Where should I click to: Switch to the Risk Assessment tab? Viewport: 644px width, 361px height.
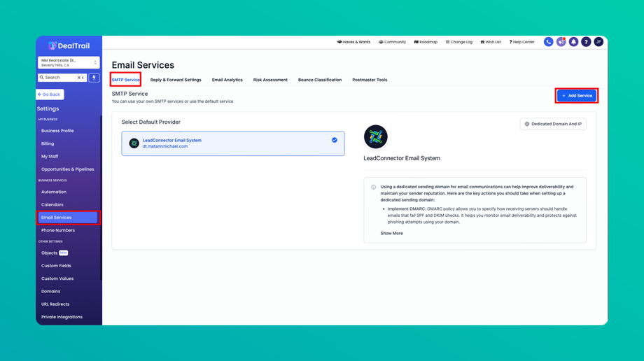(270, 80)
